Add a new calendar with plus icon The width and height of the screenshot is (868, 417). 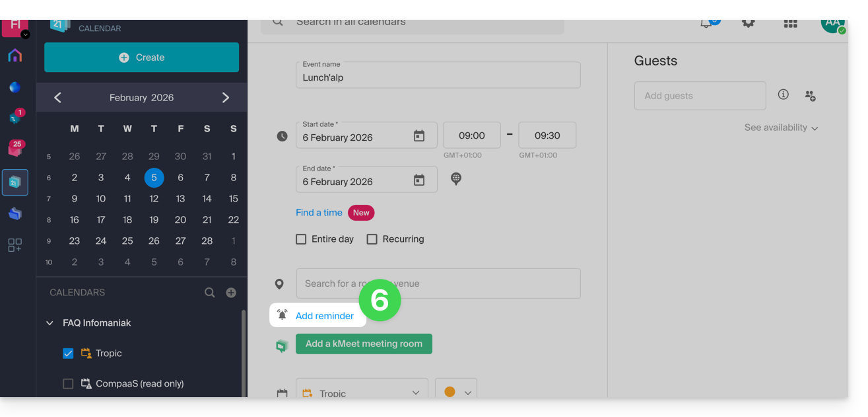tap(231, 292)
